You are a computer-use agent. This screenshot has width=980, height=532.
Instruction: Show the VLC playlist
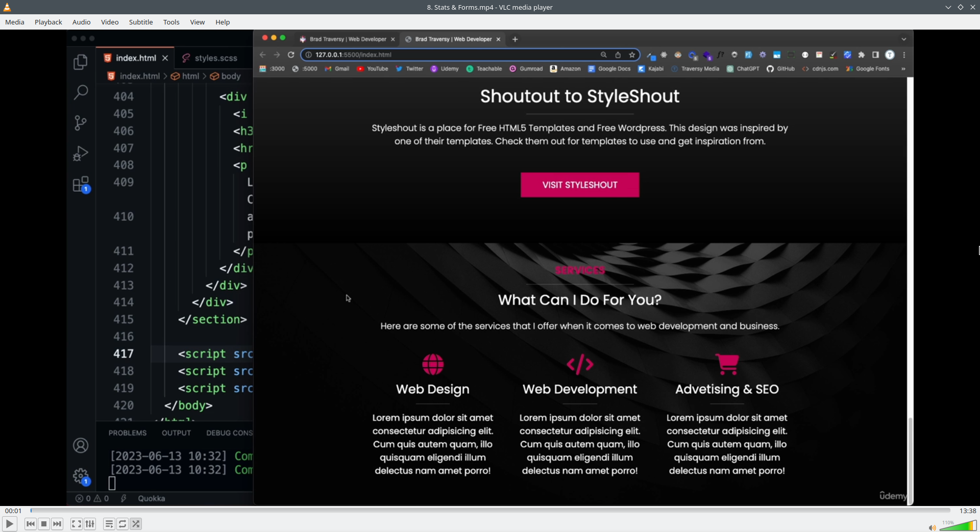click(109, 524)
